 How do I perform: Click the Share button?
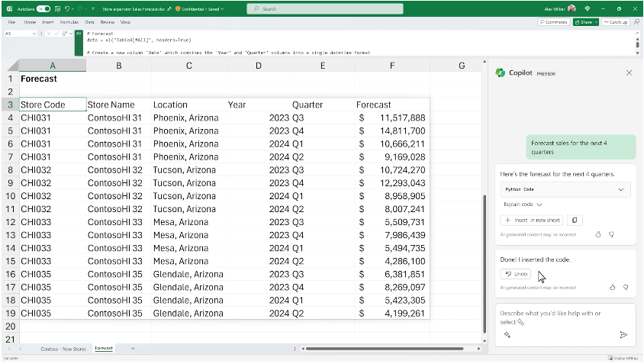coord(583,22)
